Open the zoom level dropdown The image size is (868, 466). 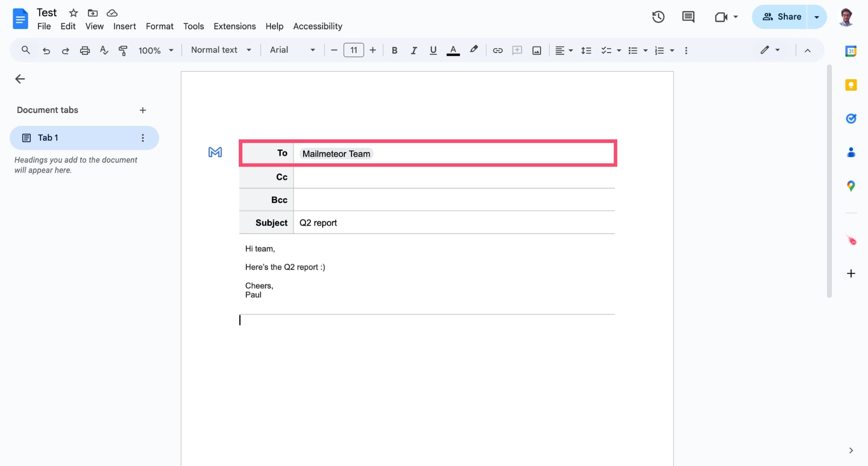pos(155,50)
